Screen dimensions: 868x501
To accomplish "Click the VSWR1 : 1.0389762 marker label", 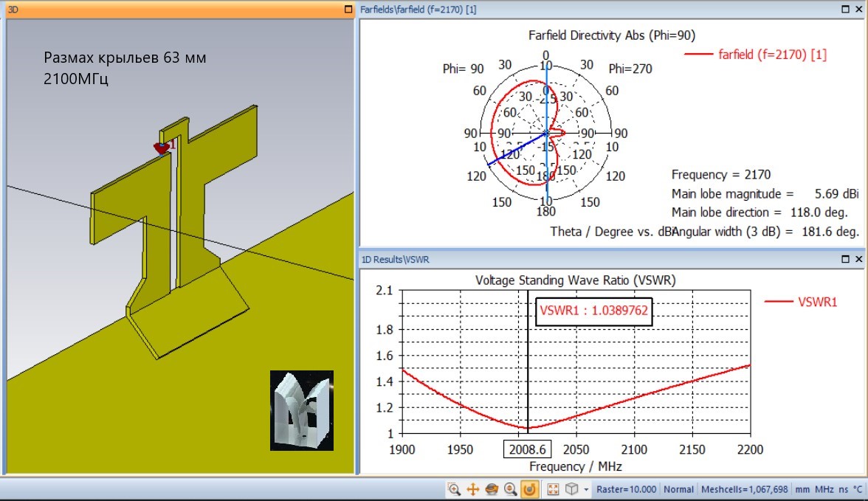I will tap(593, 311).
